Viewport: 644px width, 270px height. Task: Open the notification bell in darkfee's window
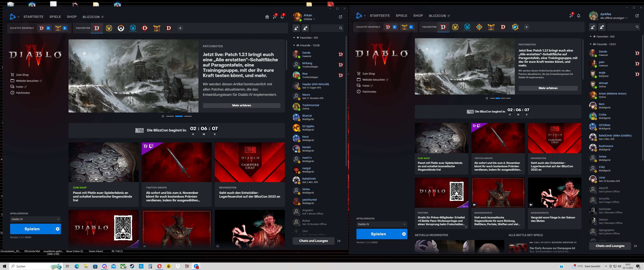pos(578,16)
